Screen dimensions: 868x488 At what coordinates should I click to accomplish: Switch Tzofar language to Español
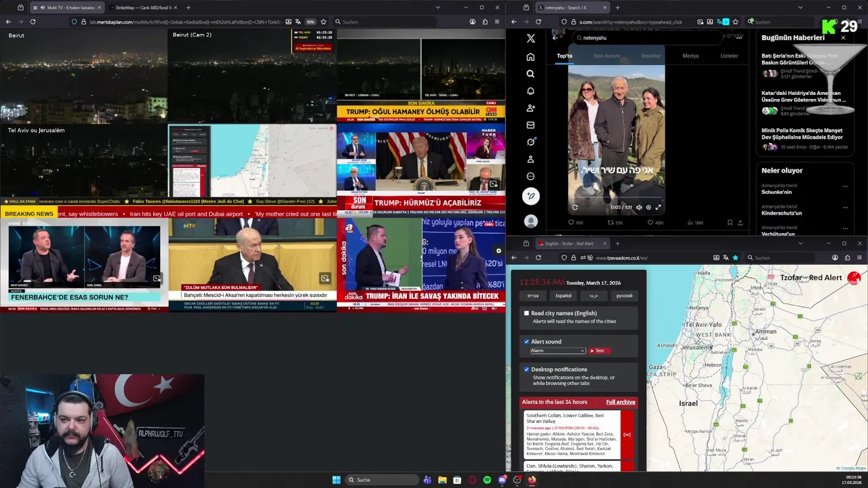[x=564, y=296]
